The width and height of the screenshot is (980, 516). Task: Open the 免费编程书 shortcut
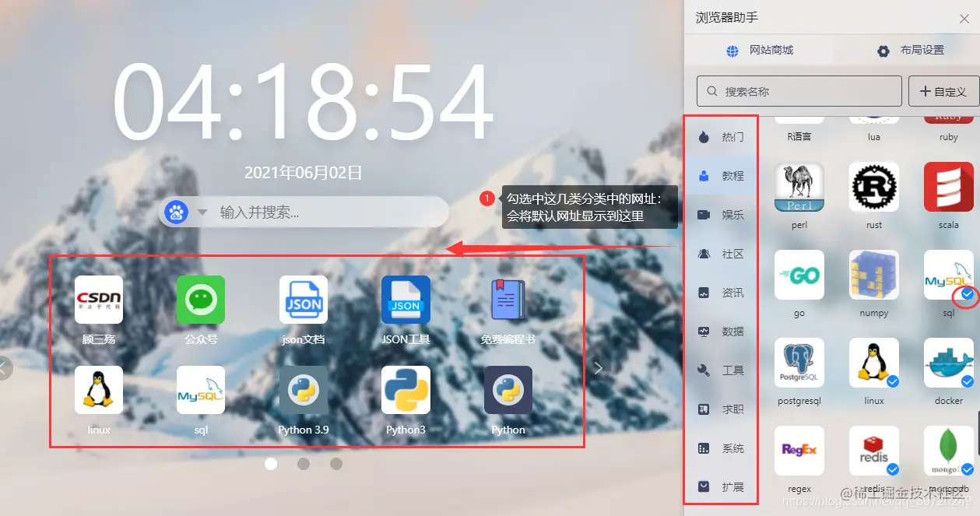(508, 300)
